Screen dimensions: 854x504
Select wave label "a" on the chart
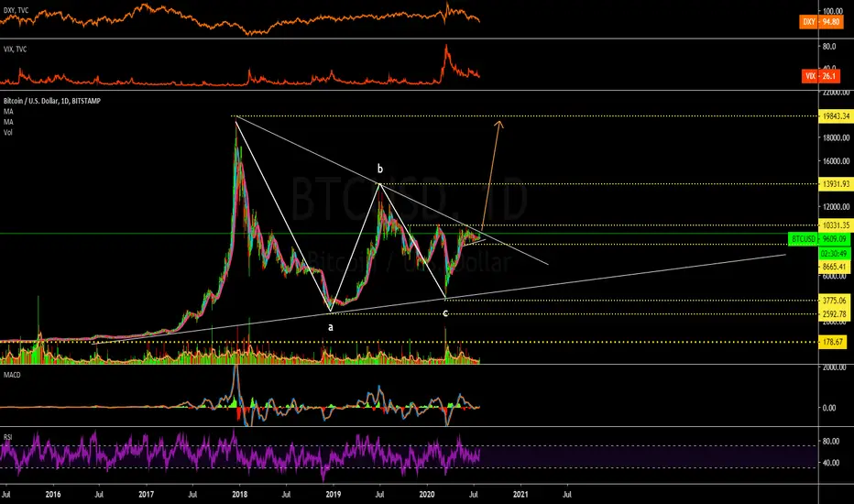point(330,327)
